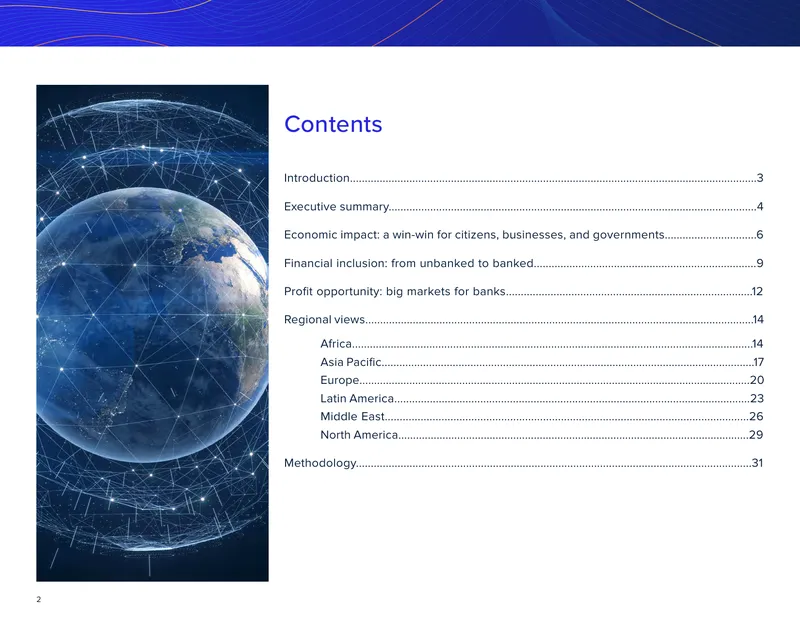Click page number 12 beside Profit opportunity

point(758,291)
